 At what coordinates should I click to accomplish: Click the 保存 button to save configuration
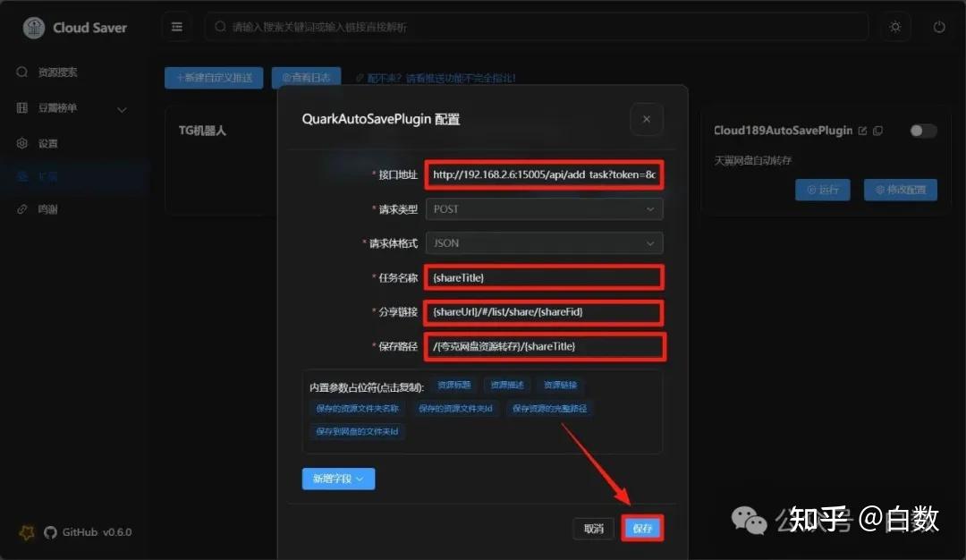pos(642,528)
